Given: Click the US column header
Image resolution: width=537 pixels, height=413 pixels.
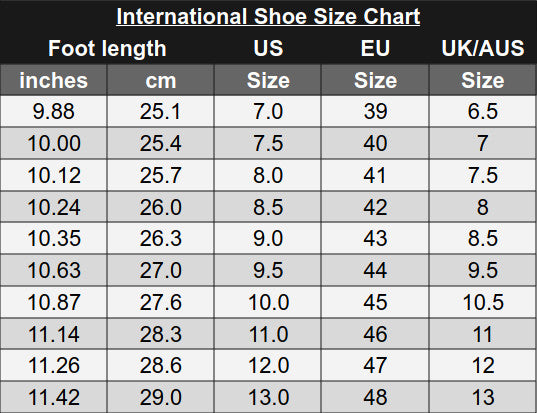Looking at the screenshot, I should pos(268,48).
